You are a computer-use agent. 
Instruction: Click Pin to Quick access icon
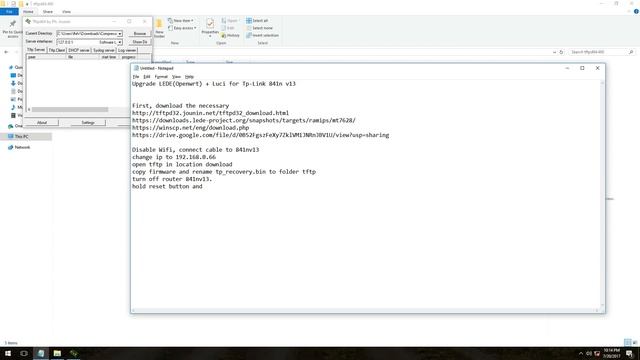point(13,24)
